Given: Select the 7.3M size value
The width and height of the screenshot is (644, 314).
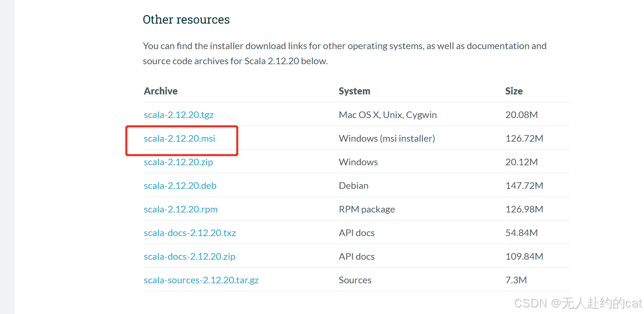Looking at the screenshot, I should pos(516,280).
